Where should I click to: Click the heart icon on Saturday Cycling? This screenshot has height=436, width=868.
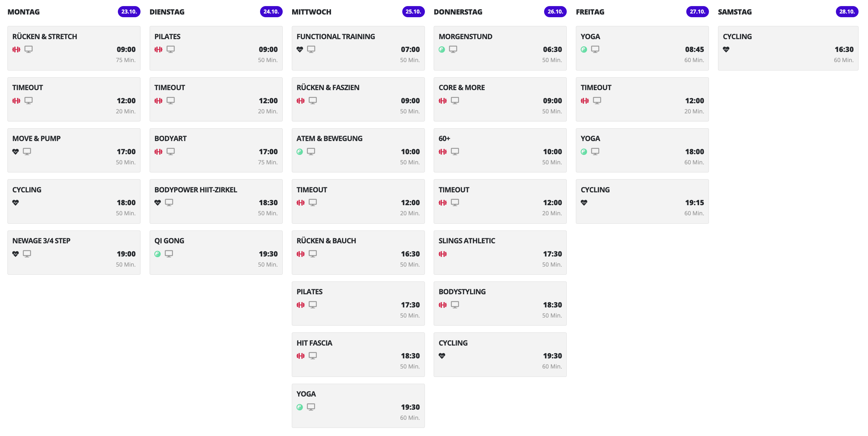pos(726,50)
